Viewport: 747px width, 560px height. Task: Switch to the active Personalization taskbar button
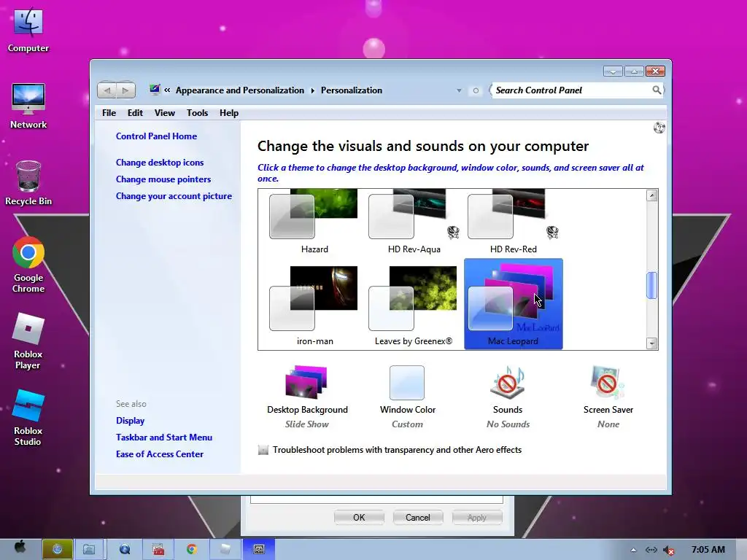pyautogui.click(x=259, y=549)
